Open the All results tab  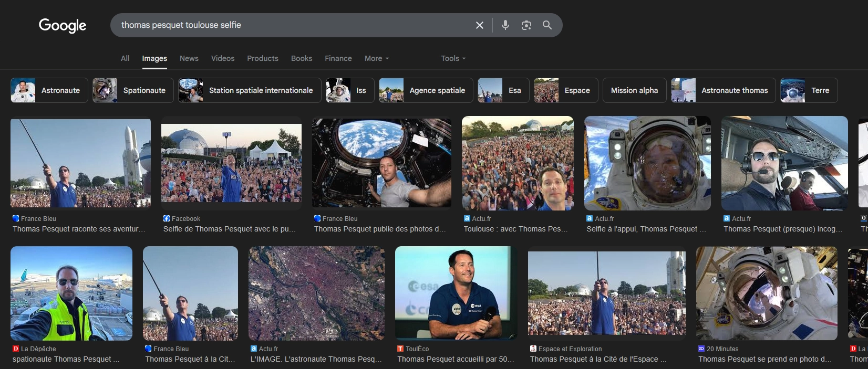[125, 58]
